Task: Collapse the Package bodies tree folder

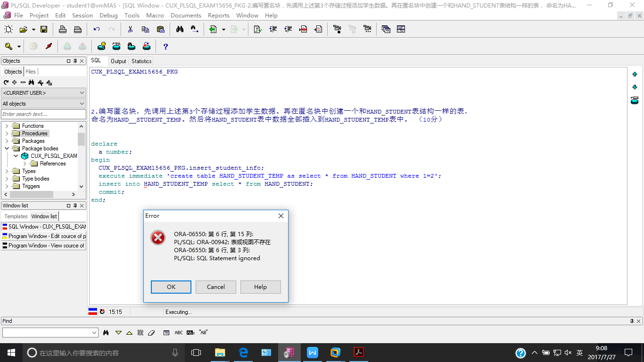Action: pos(7,148)
